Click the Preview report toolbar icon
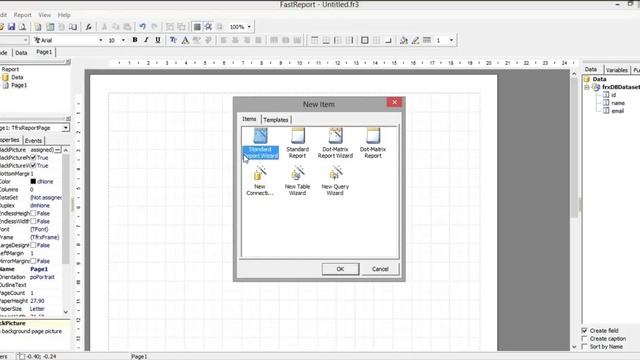640x360 pixels. 23,27
